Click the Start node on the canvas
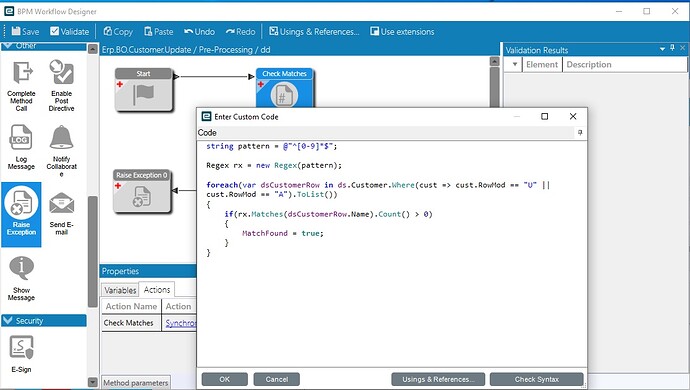The image size is (690, 390). pyautogui.click(x=143, y=89)
